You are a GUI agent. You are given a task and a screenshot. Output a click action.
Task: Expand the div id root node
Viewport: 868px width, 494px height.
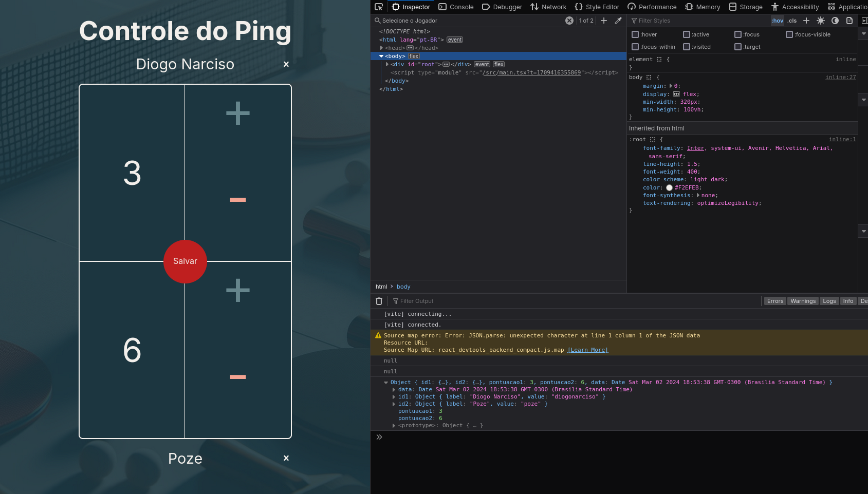(387, 64)
